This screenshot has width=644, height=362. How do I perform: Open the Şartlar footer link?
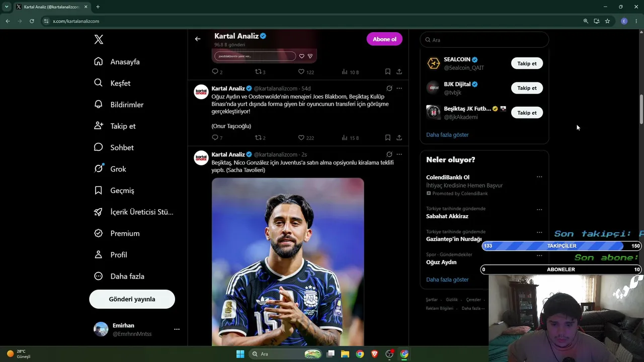(x=432, y=300)
